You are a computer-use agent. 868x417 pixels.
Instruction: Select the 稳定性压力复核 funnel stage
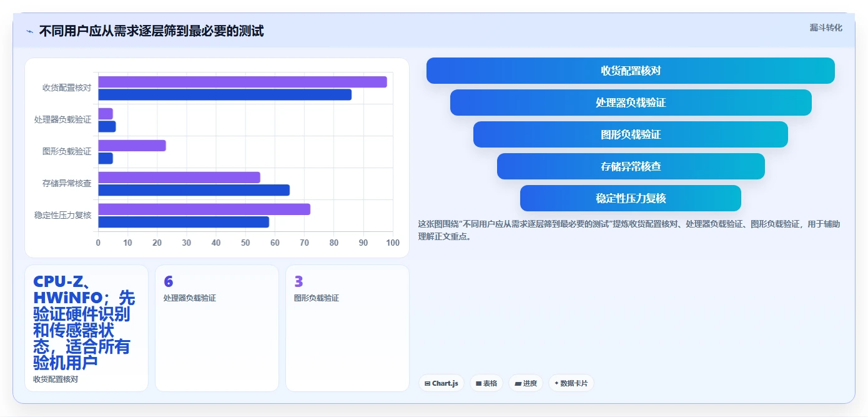tap(631, 198)
